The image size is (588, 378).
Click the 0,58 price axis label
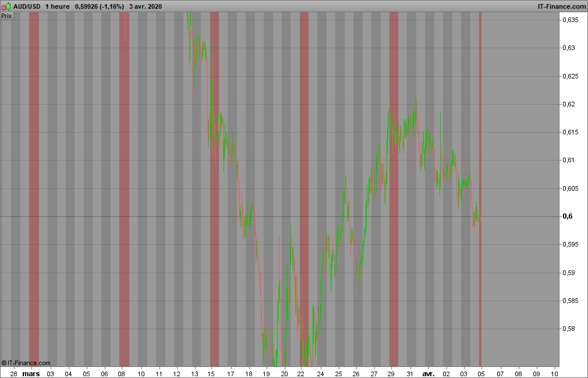point(569,329)
